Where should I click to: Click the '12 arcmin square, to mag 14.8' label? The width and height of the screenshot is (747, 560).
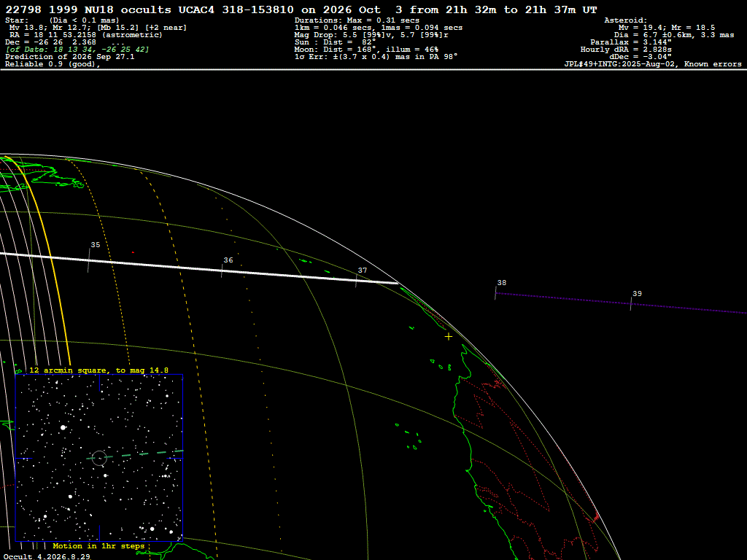click(98, 370)
